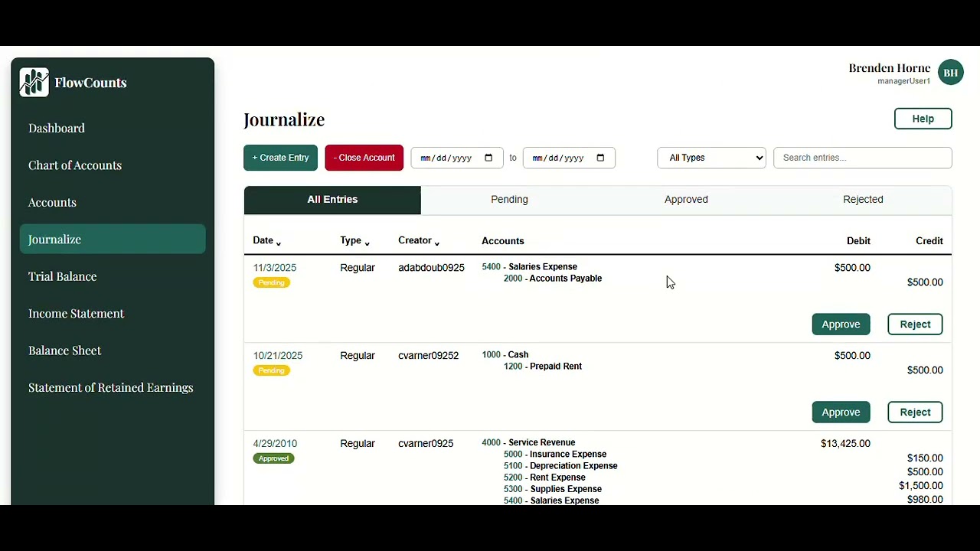Open Statement of Retained Earnings
Viewport: 980px width, 551px height.
tap(113, 388)
